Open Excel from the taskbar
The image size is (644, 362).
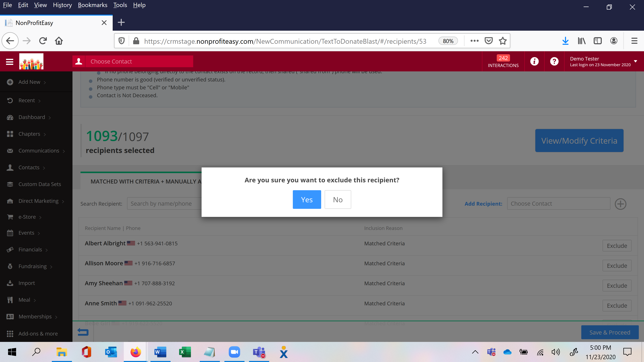coord(185,352)
